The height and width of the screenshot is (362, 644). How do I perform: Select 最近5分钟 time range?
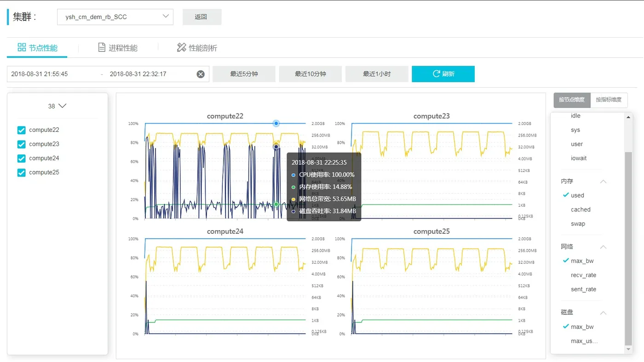tap(244, 74)
